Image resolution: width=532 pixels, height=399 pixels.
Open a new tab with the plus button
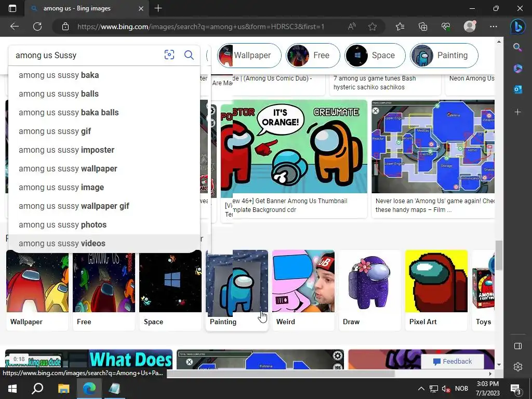click(158, 8)
